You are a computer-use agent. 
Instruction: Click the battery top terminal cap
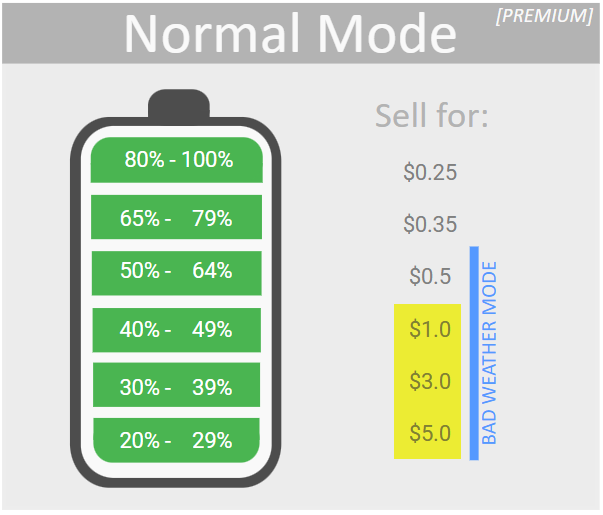click(178, 104)
